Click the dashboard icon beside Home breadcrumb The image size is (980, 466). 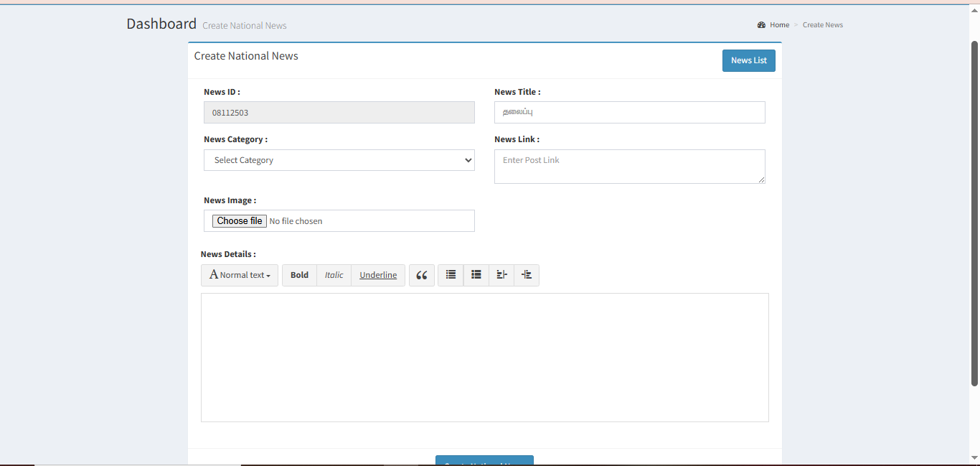[761, 25]
